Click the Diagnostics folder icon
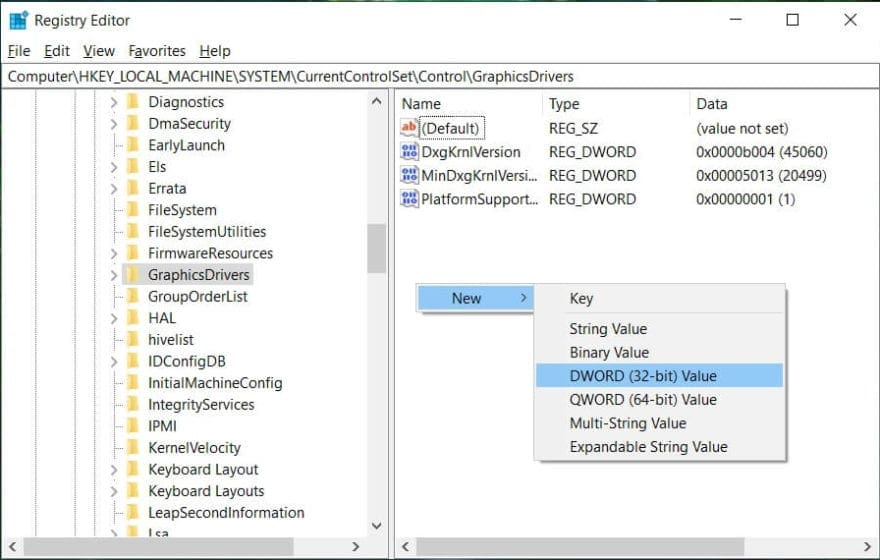Viewport: 880px width, 560px height. (133, 102)
